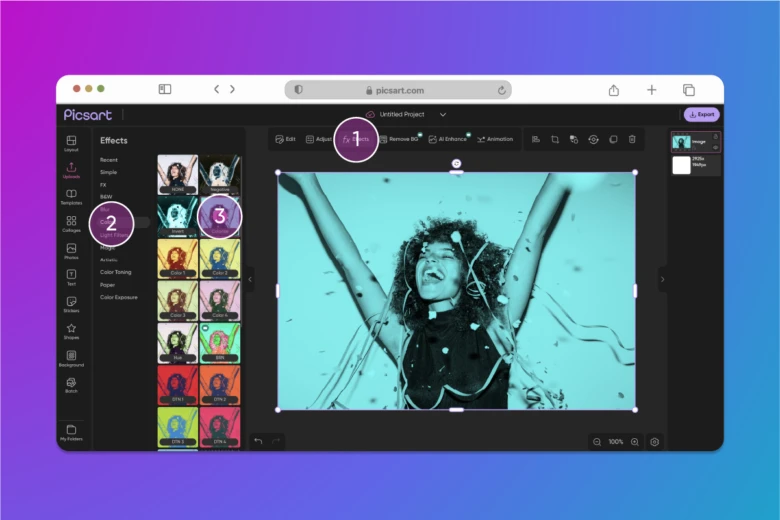Select the white background layer swatch

click(x=682, y=165)
